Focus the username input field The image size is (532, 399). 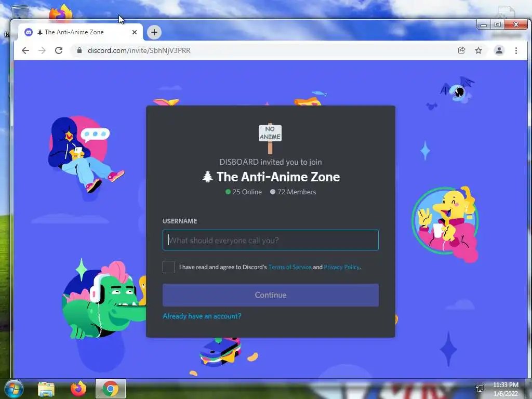click(x=270, y=240)
